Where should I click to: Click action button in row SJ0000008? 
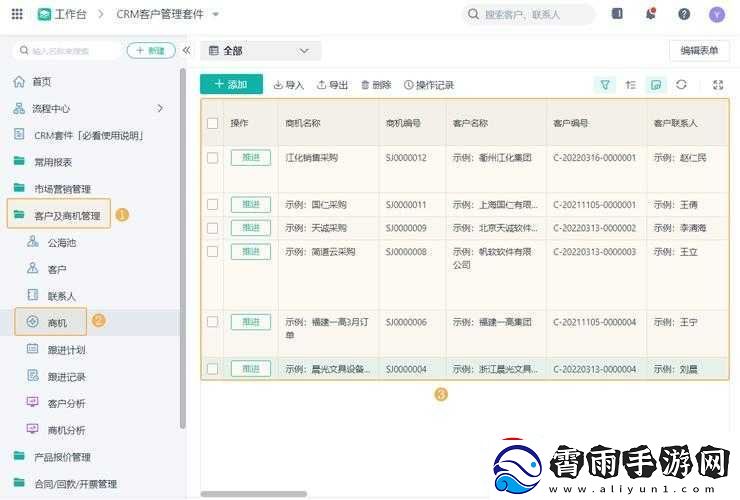pos(251,252)
